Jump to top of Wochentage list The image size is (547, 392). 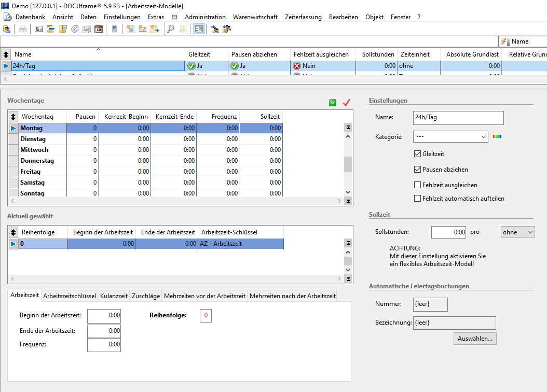(348, 128)
